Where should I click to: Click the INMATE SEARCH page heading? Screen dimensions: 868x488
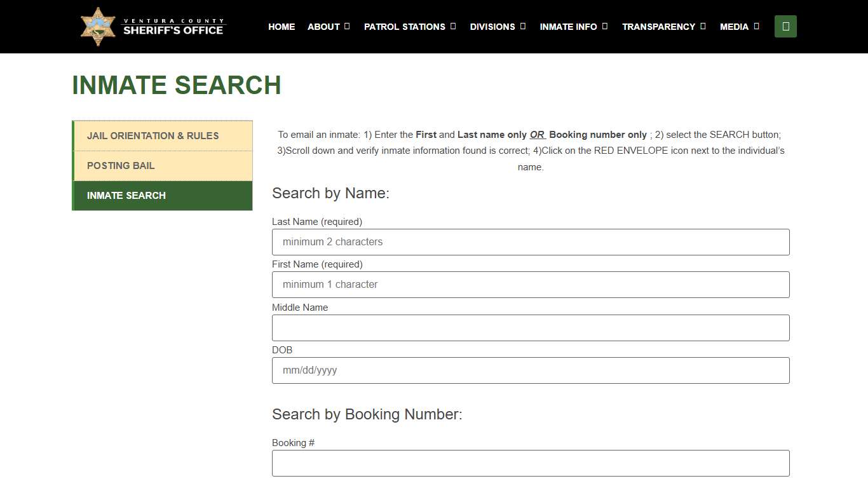pyautogui.click(x=177, y=85)
